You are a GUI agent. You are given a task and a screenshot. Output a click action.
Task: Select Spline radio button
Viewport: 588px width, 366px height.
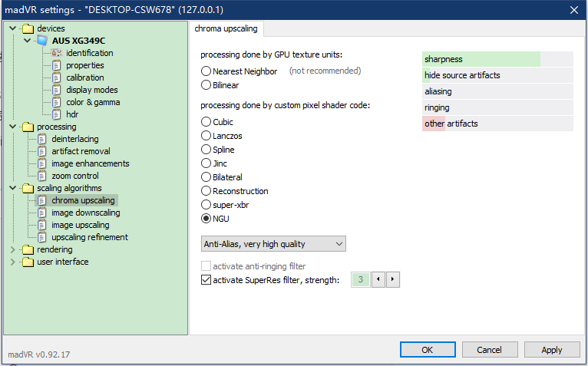point(206,150)
